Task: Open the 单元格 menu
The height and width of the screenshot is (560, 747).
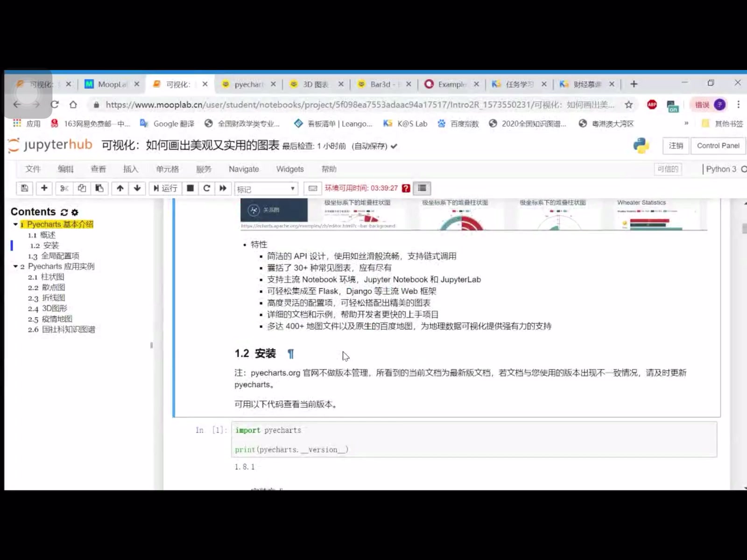Action: 168,169
